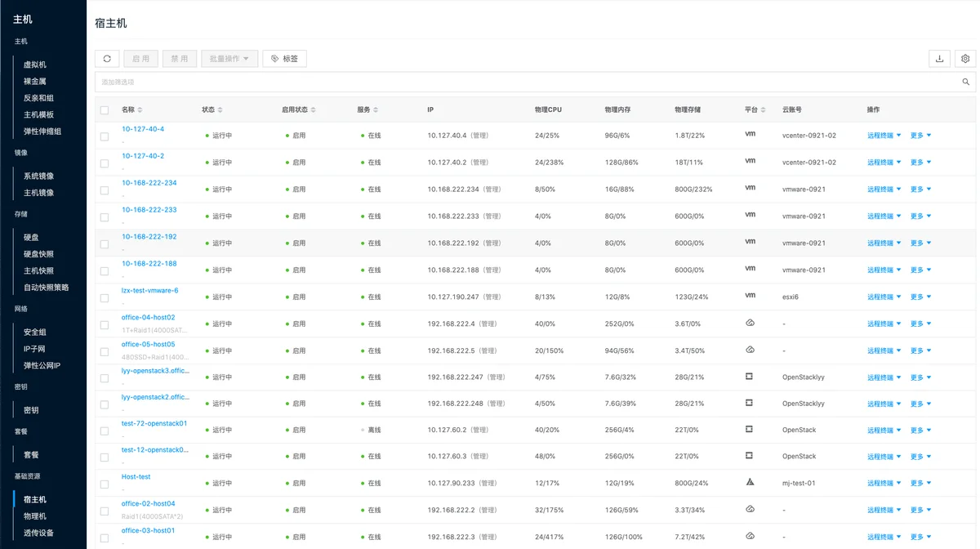Click cloud platform icon in office-05-host05 row
Viewport: 980px width, 549px height.
pos(750,350)
